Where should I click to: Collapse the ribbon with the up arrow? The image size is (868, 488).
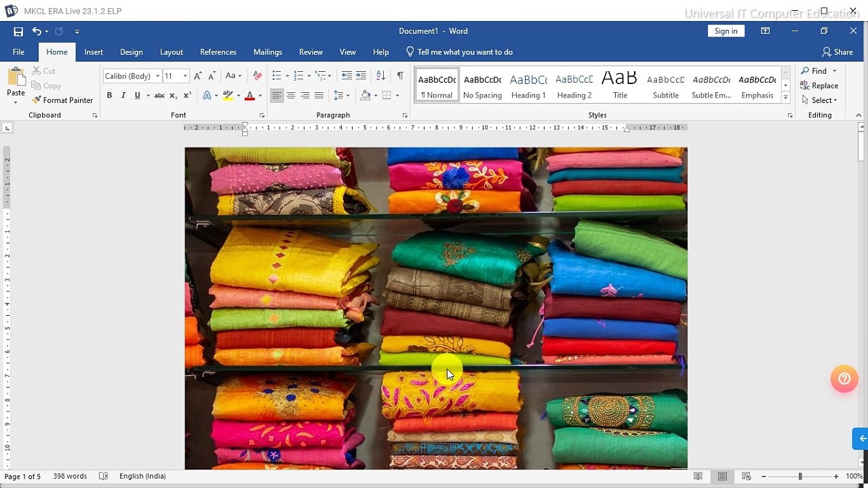tap(858, 115)
